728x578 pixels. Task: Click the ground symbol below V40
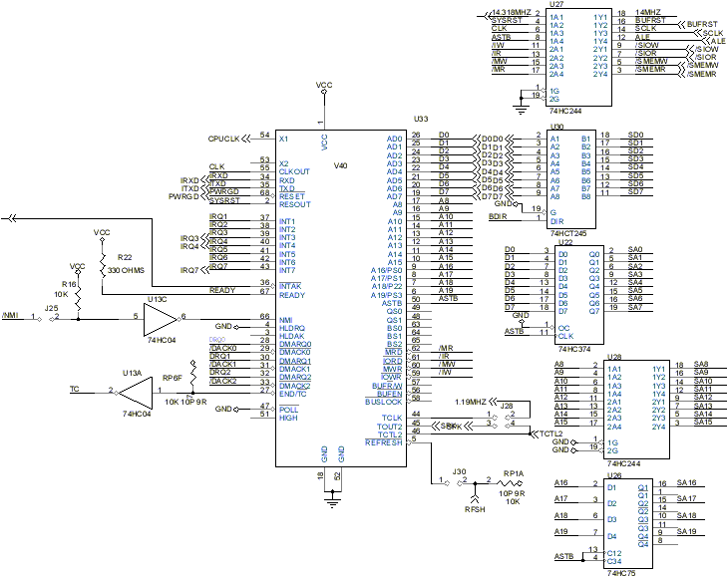coord(332,499)
